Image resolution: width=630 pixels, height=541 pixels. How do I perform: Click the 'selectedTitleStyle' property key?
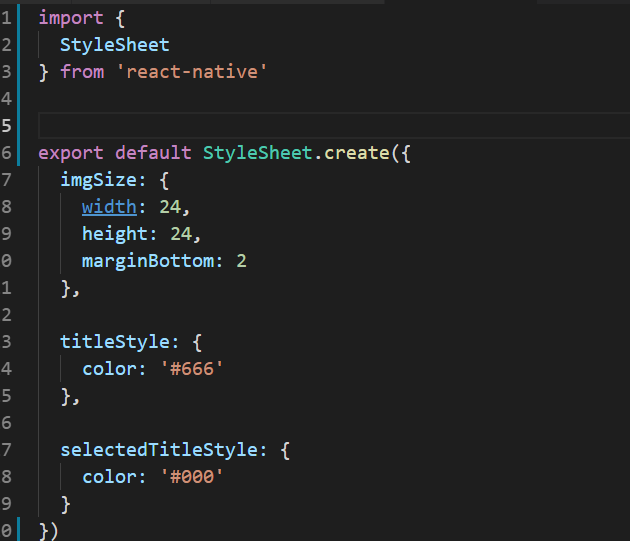(159, 450)
